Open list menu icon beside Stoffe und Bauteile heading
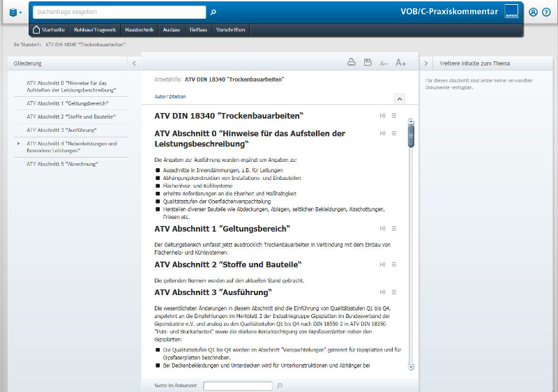The width and height of the screenshot is (558, 392). [394, 264]
